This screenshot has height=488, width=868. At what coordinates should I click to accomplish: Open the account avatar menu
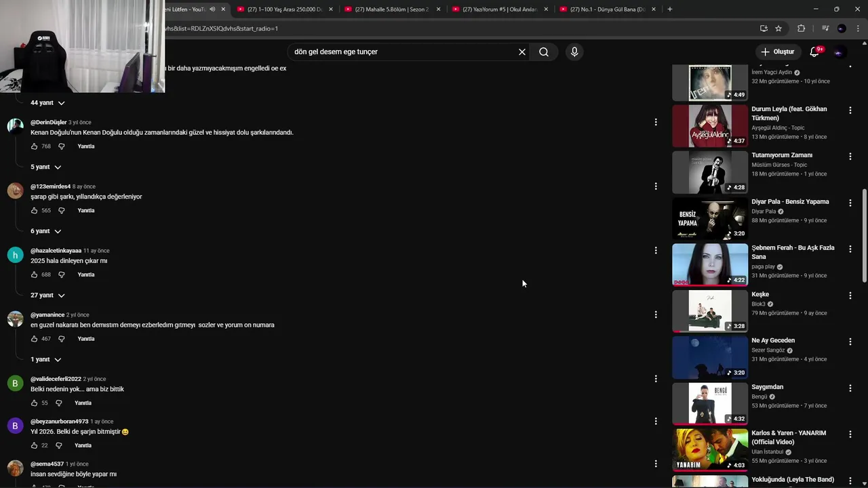pyautogui.click(x=840, y=52)
